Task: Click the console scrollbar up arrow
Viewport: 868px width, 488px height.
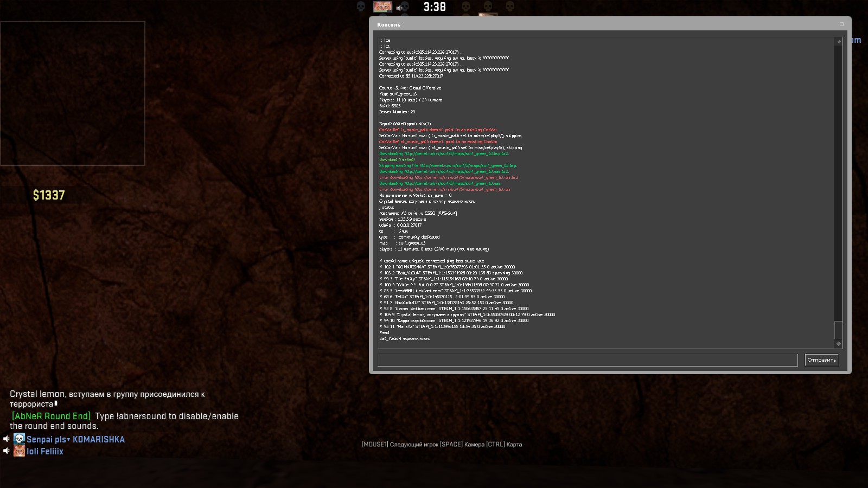Action: coord(839,42)
